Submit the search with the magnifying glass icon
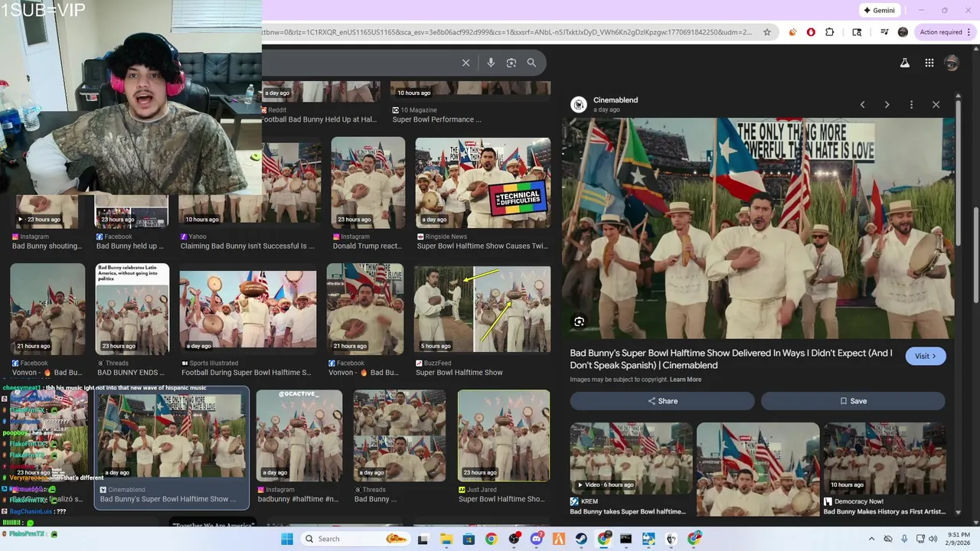This screenshot has width=980, height=551. click(531, 63)
